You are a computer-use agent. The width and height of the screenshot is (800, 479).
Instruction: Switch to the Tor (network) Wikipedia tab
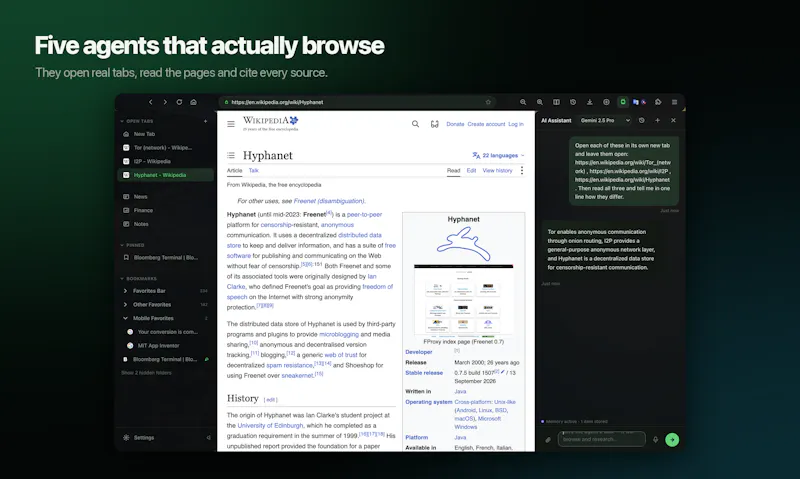tap(166, 148)
